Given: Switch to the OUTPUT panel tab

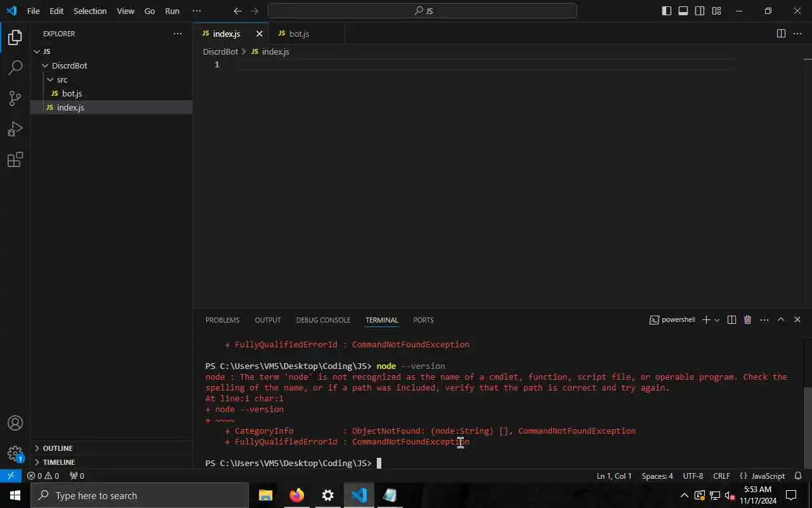Looking at the screenshot, I should pyautogui.click(x=268, y=320).
